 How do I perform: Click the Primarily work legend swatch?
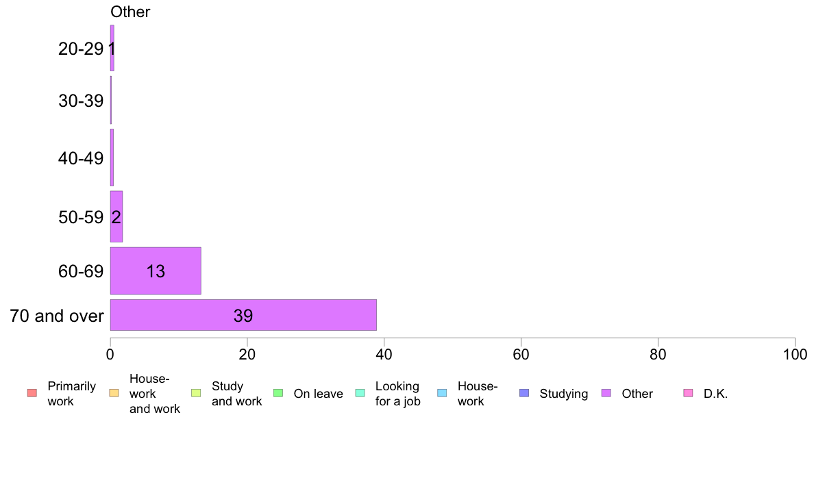32,394
